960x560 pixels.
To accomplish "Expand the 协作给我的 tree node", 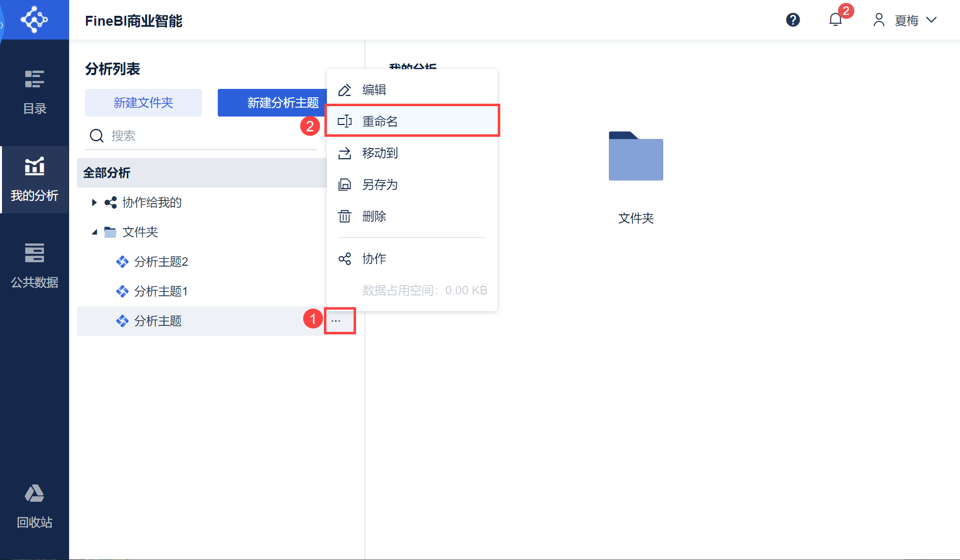I will click(94, 202).
